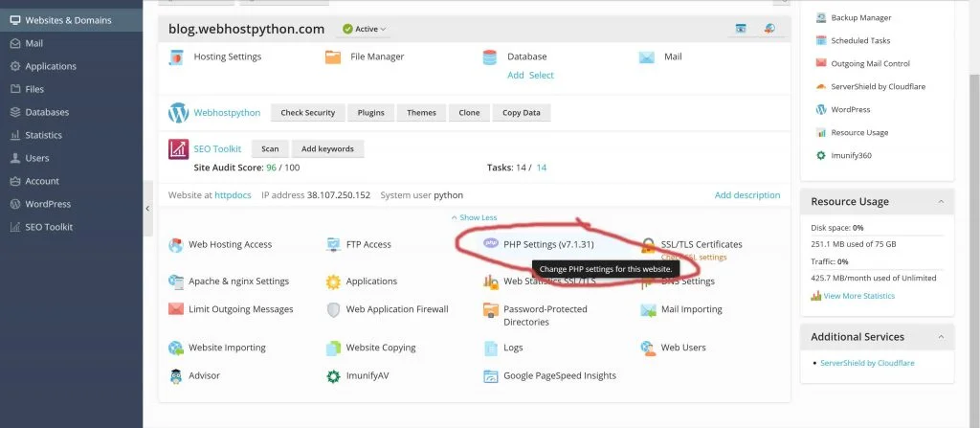Open Web Application Firewall shield icon
The image size is (980, 428).
coord(333,309)
